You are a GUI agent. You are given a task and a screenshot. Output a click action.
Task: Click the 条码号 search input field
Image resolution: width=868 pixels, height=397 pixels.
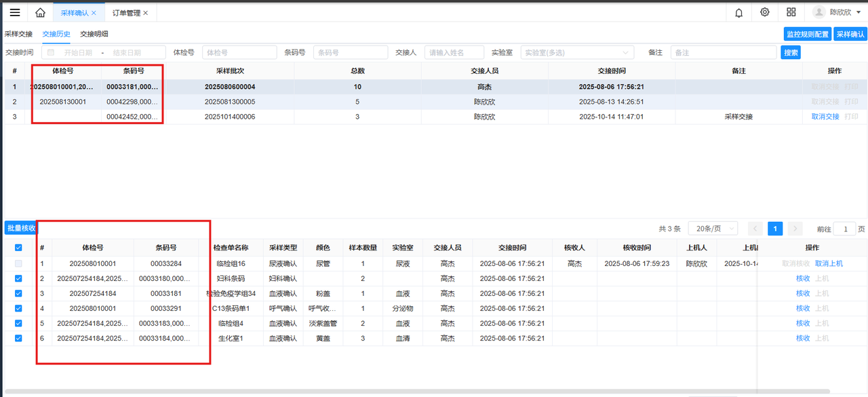[x=350, y=52]
